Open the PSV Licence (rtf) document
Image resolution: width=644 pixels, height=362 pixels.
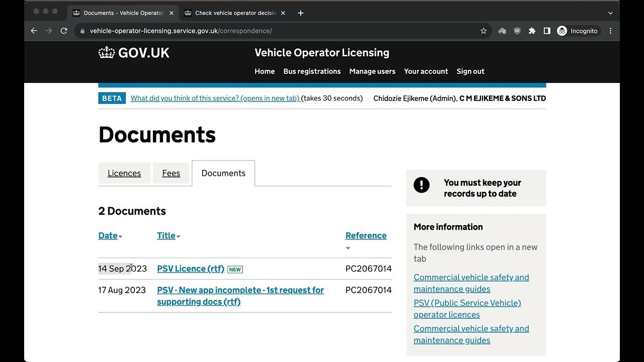[191, 268]
